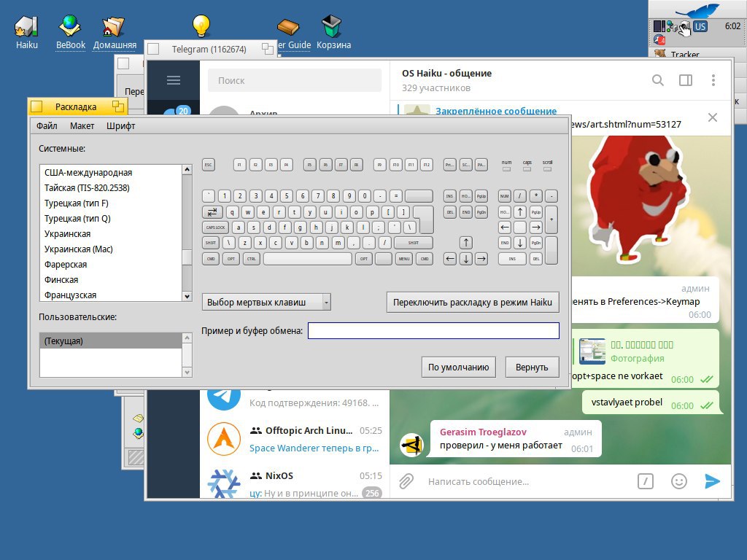Open the lightbulb desktop icon

201,26
